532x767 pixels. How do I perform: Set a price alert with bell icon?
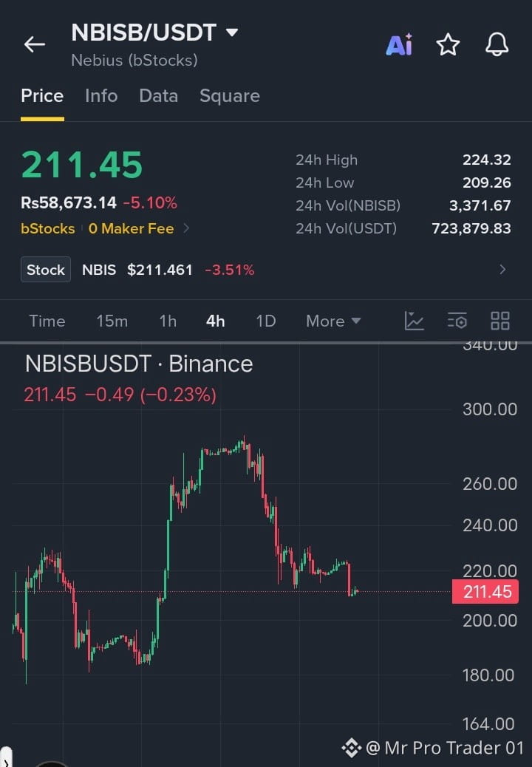click(x=497, y=44)
